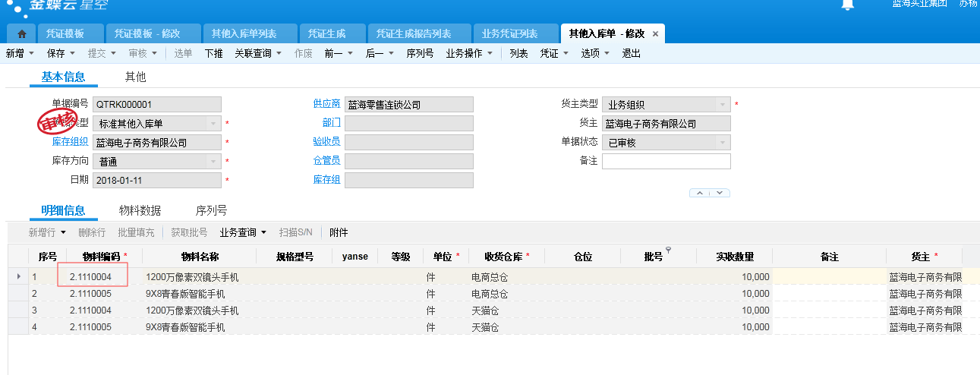This screenshot has width=980, height=375.
Task: Select the 其他 tab
Action: [x=135, y=77]
